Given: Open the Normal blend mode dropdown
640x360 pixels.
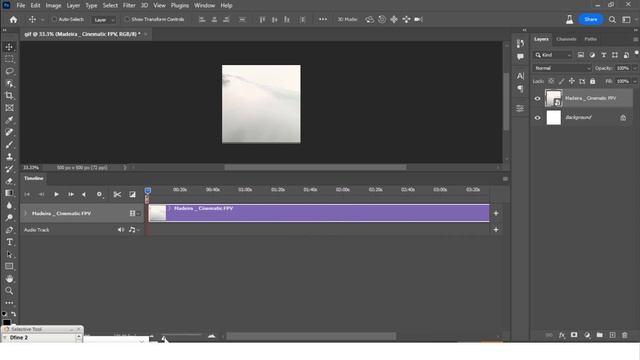Looking at the screenshot, I should (x=562, y=68).
